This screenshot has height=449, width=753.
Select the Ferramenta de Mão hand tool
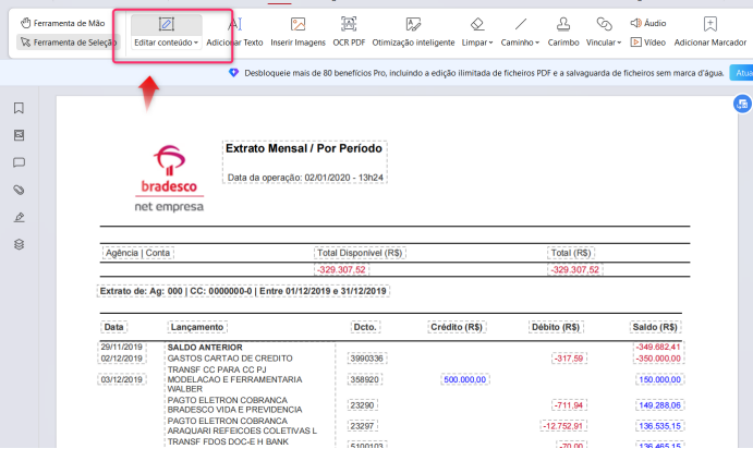click(x=62, y=23)
